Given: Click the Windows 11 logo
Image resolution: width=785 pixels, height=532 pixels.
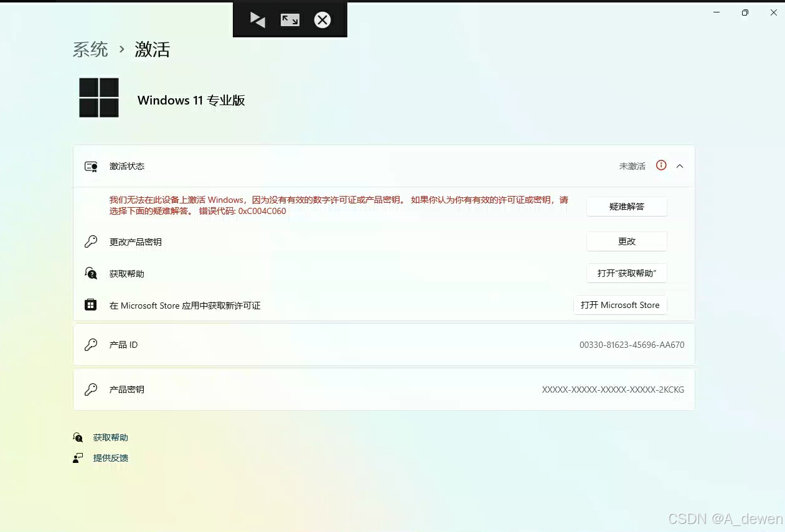Looking at the screenshot, I should [x=99, y=98].
